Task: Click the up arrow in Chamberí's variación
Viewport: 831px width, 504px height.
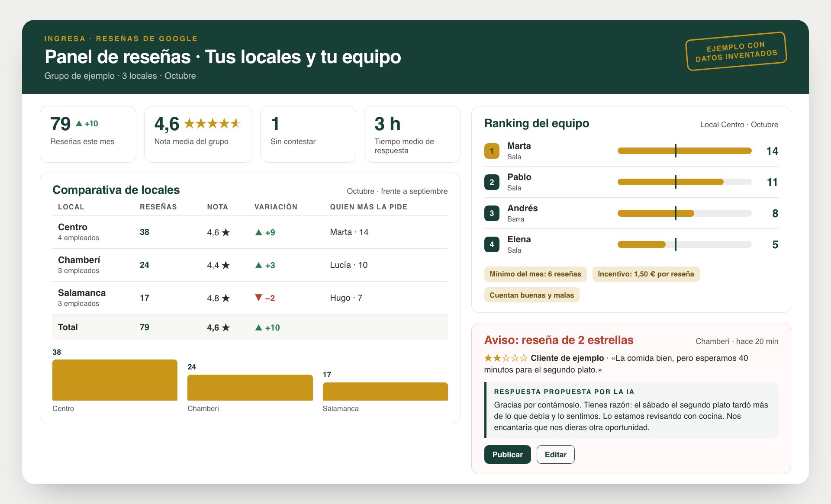Action: pos(258,265)
